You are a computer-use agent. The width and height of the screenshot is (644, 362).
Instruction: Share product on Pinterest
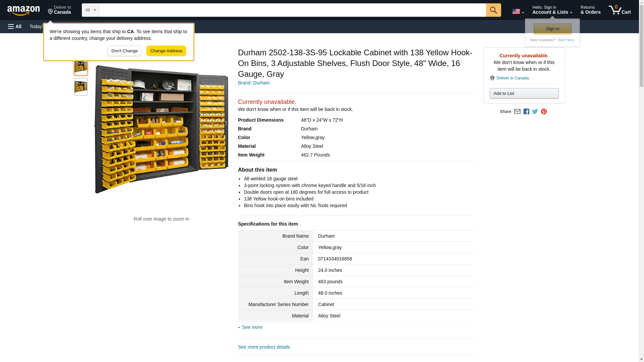(544, 112)
